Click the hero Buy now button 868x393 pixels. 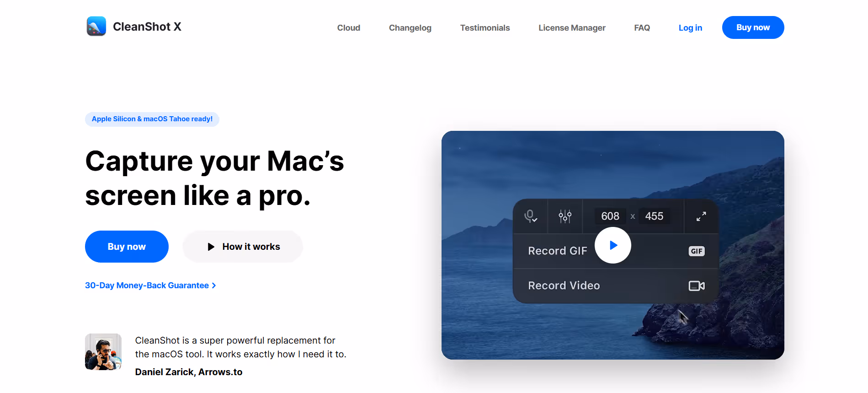[127, 247]
